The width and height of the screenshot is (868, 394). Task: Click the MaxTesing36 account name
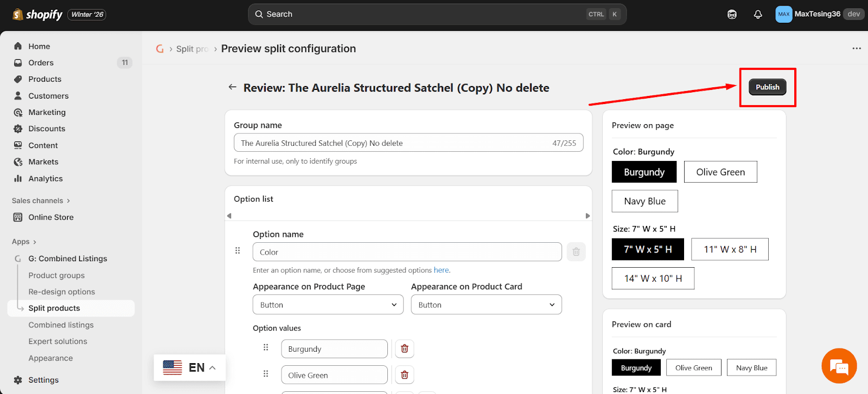click(x=817, y=14)
